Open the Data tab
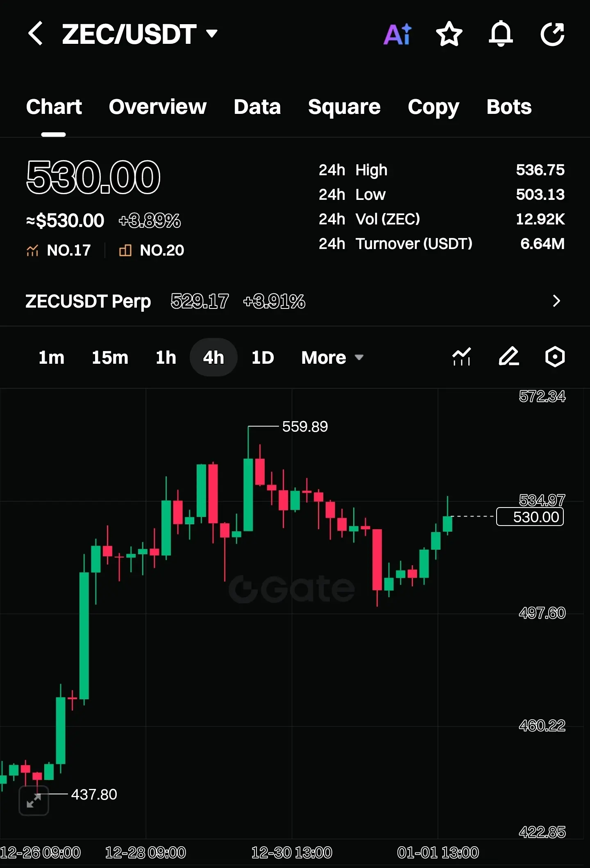Viewport: 590px width, 868px height. 257,107
